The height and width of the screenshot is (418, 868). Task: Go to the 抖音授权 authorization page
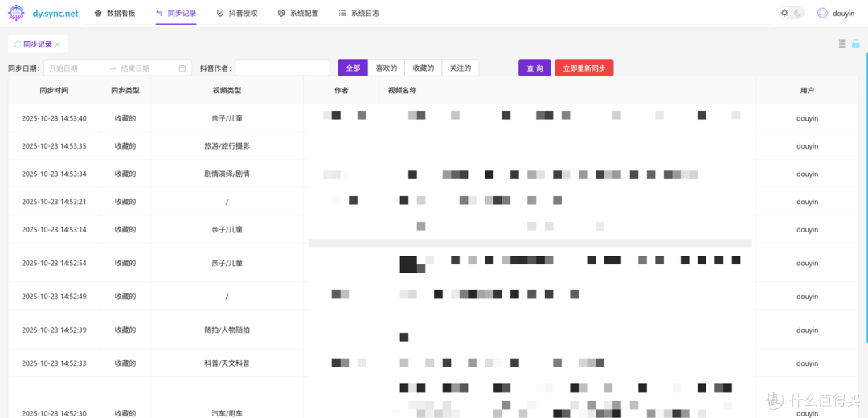click(x=237, y=14)
